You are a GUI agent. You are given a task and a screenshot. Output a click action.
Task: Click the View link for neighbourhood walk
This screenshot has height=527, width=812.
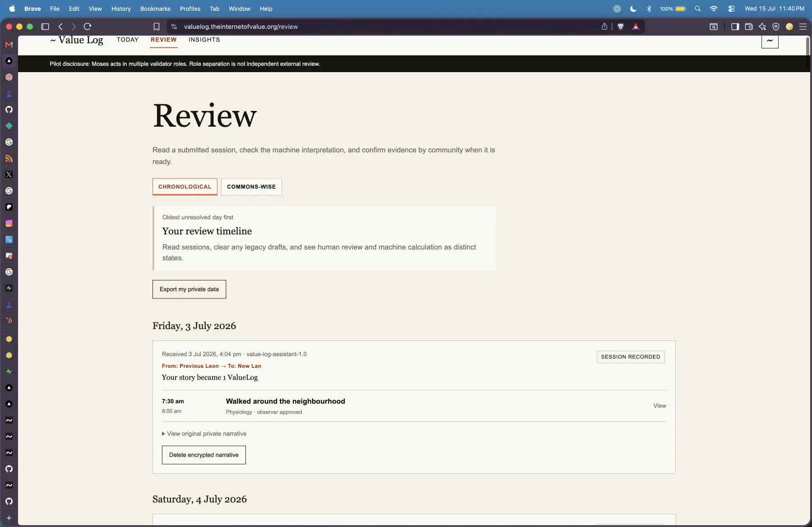point(660,406)
